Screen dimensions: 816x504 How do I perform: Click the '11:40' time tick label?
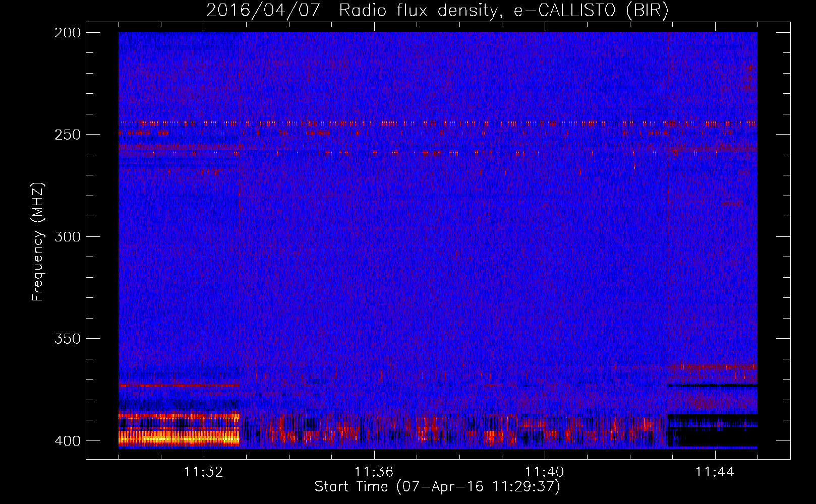click(545, 472)
